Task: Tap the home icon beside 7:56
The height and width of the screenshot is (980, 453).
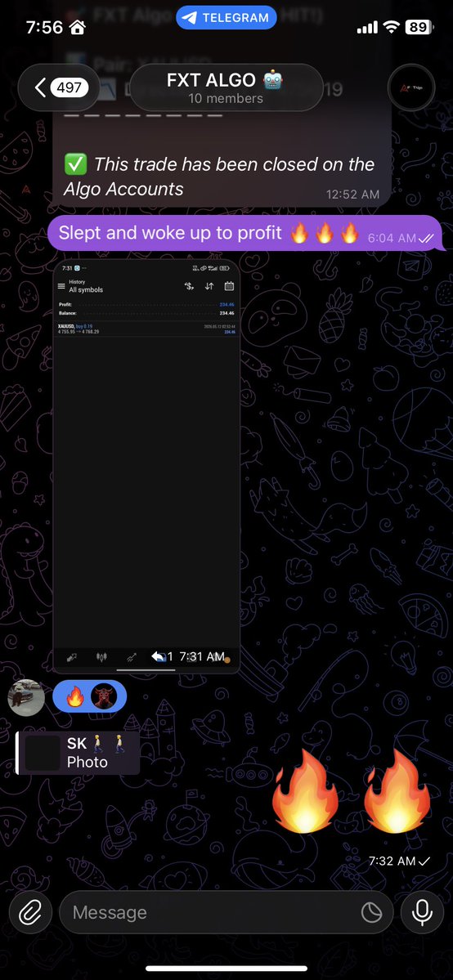Action: 78,28
